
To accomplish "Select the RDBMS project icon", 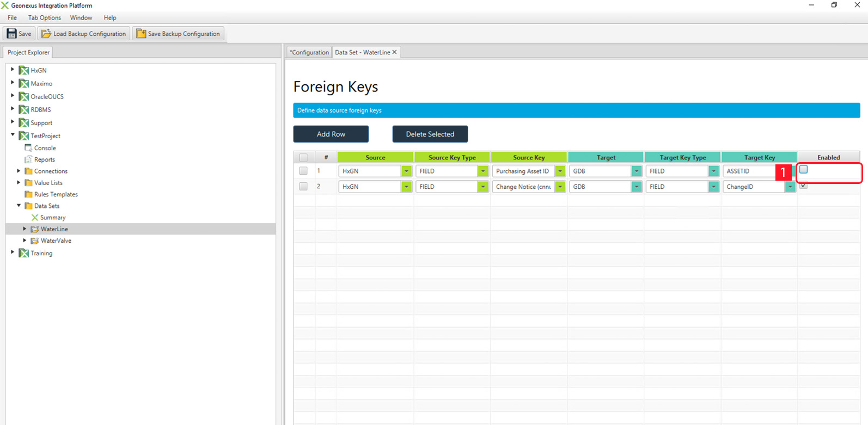I will pos(23,109).
